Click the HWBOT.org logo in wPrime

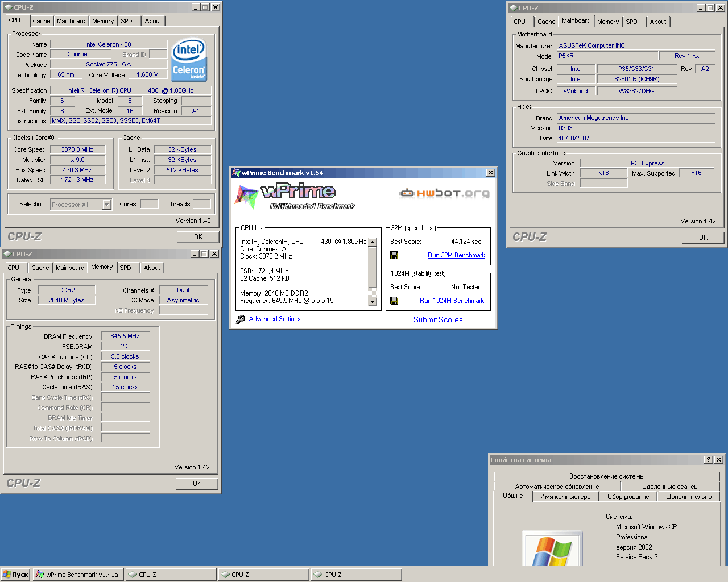[x=444, y=193]
